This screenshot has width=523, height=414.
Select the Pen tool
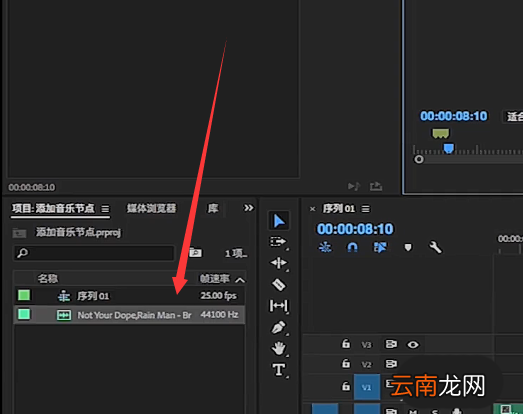pyautogui.click(x=279, y=328)
